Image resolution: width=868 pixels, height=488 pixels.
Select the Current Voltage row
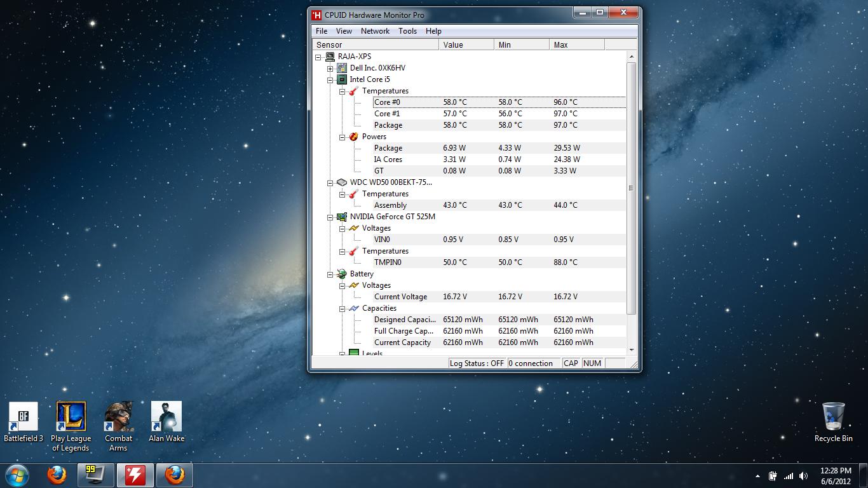click(499, 297)
